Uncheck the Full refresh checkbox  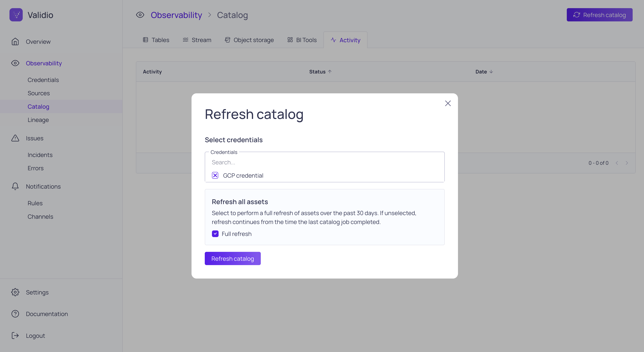tap(215, 234)
